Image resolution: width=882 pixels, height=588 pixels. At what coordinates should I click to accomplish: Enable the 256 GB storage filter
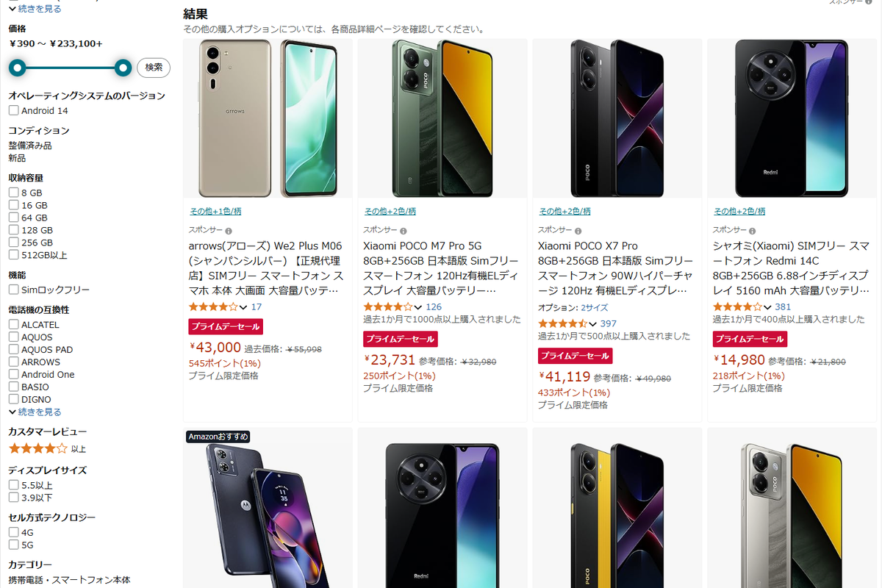pyautogui.click(x=13, y=243)
